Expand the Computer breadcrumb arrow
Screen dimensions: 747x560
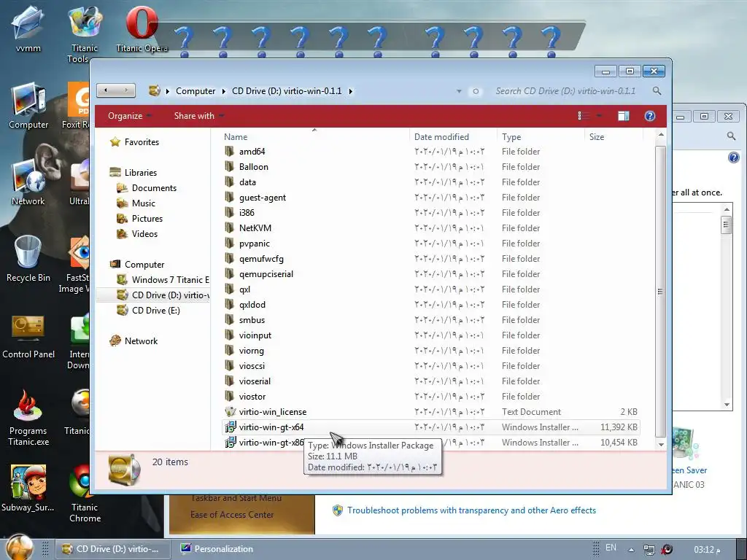[223, 91]
